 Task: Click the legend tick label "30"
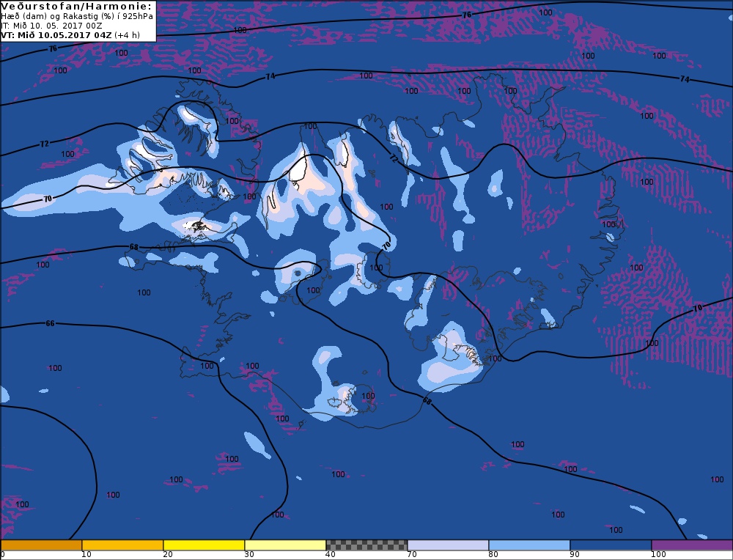(249, 554)
